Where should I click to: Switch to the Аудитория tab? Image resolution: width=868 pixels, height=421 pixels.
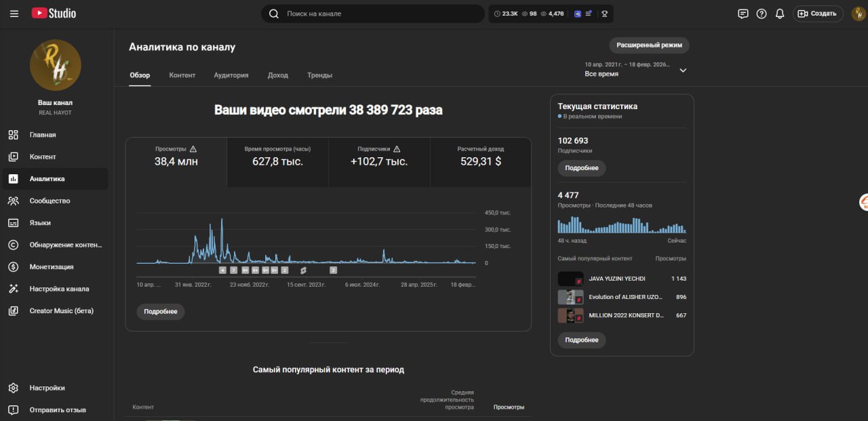[231, 75]
